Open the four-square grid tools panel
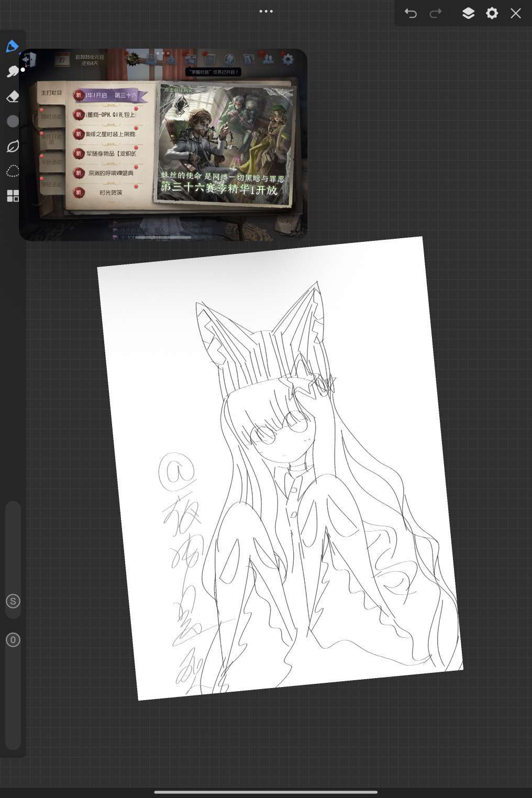Viewport: 532px width, 798px height. click(x=13, y=196)
